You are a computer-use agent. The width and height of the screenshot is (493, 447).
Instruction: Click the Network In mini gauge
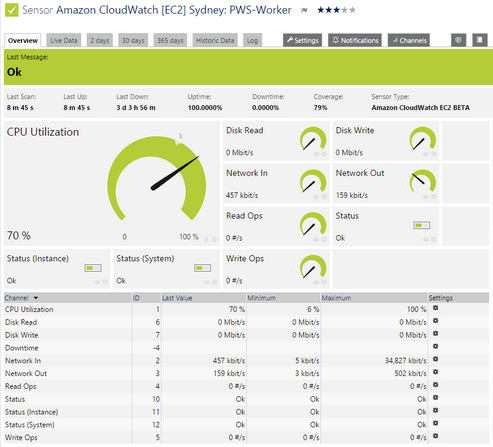point(313,182)
